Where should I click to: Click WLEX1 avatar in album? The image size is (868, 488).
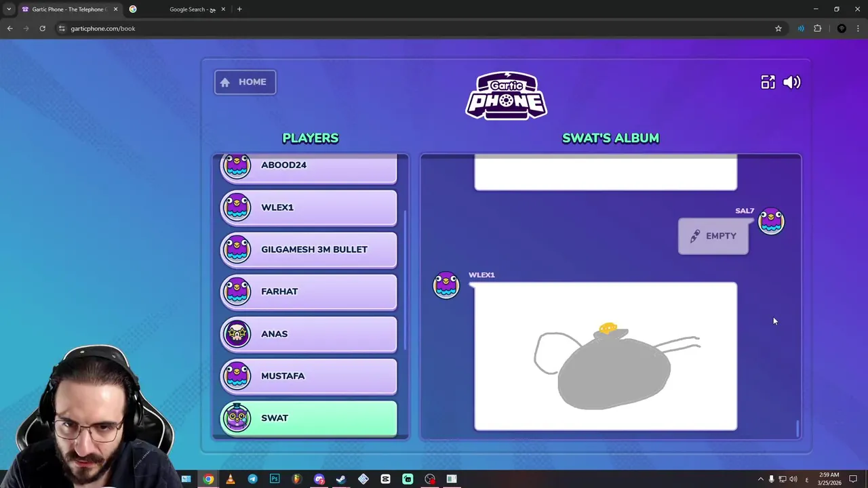click(x=446, y=285)
